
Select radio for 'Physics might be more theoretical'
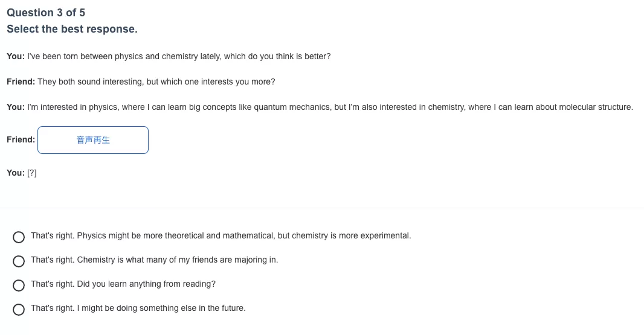[19, 237]
